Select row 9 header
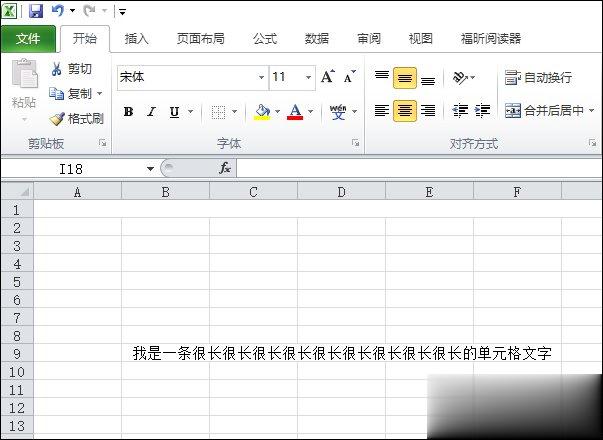 pos(17,353)
